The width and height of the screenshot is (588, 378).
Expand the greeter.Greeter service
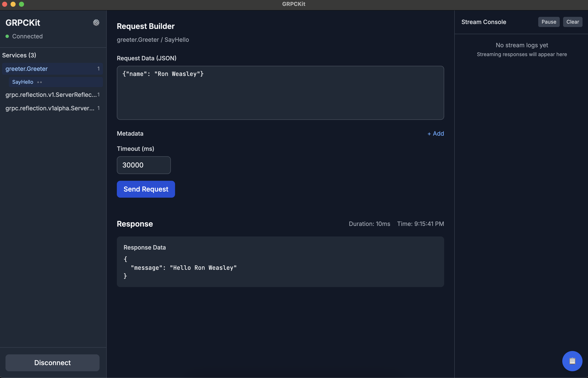pyautogui.click(x=53, y=69)
